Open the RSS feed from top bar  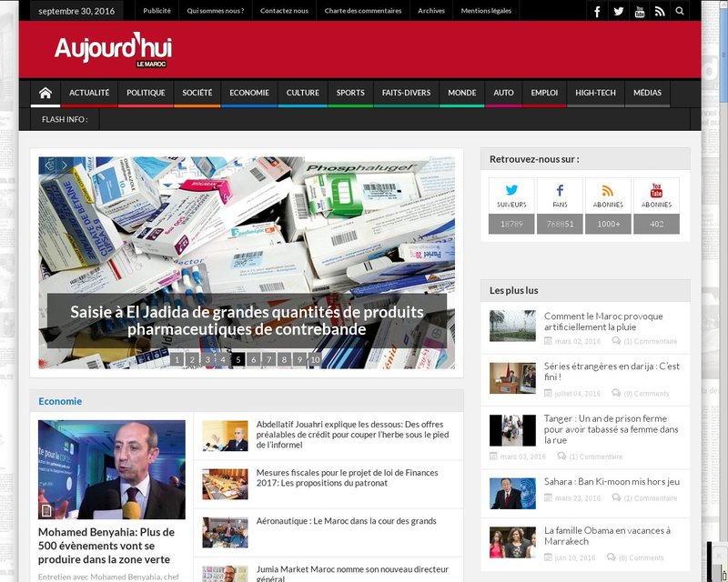tap(660, 11)
